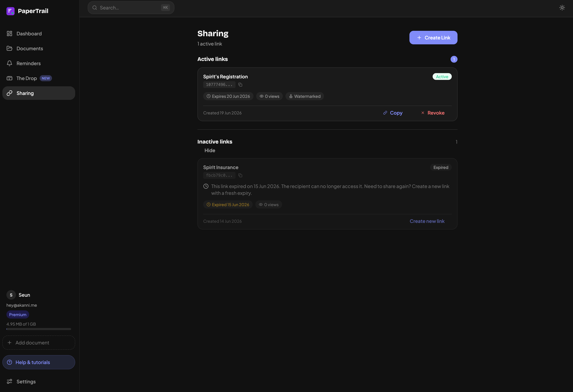This screenshot has height=392, width=573.
Task: Click the Active status badge
Action: tap(442, 77)
